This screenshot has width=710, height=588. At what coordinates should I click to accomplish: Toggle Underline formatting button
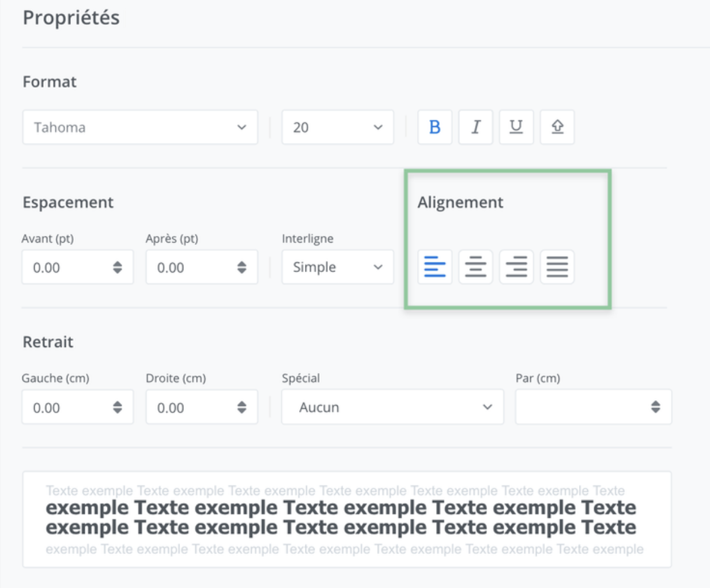coord(516,127)
